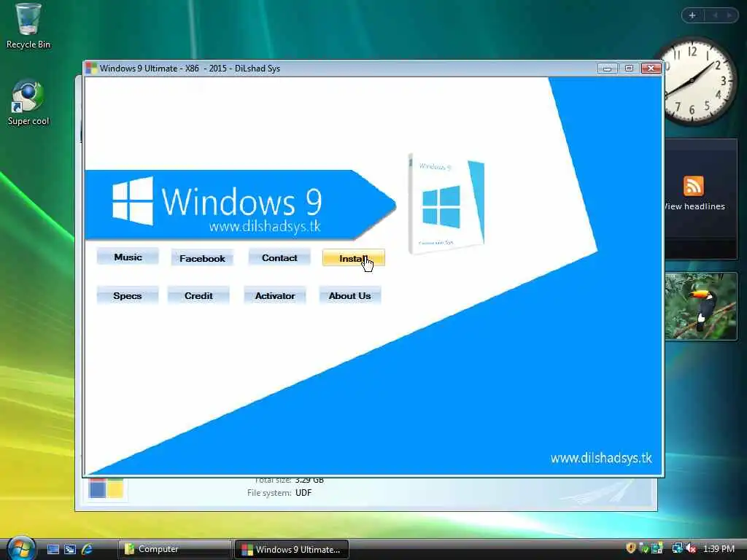This screenshot has width=747, height=560.
Task: Click the 1:39 PM system clock
Action: click(719, 548)
